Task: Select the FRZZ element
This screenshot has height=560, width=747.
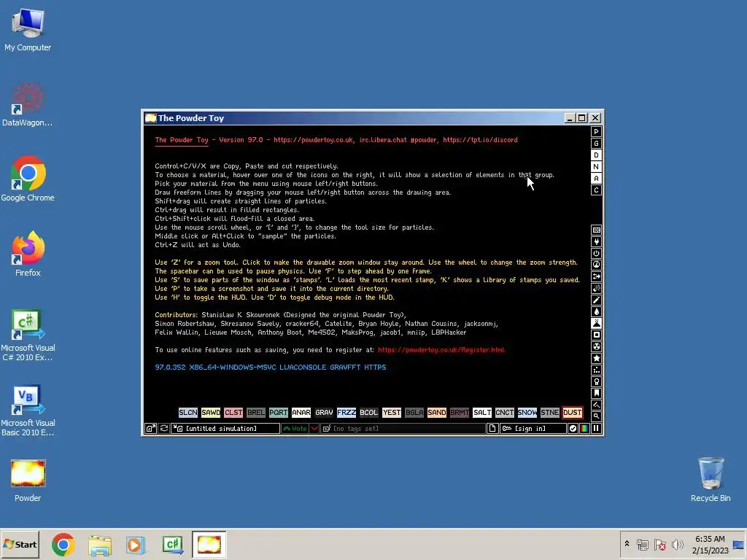Action: coord(347,413)
